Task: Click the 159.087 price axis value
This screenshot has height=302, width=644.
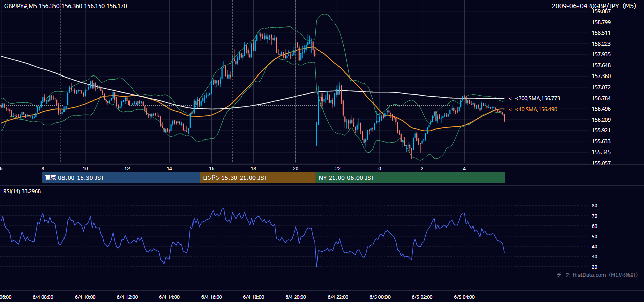Action: tap(601, 11)
